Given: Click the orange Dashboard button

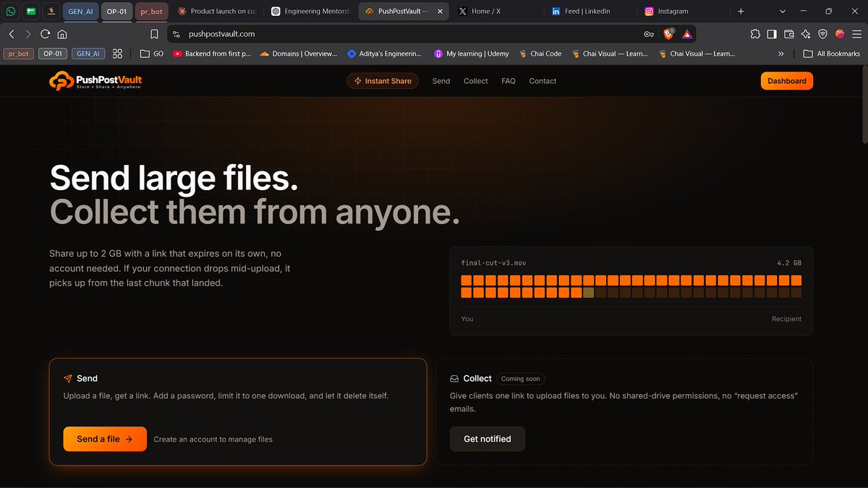Looking at the screenshot, I should point(787,81).
